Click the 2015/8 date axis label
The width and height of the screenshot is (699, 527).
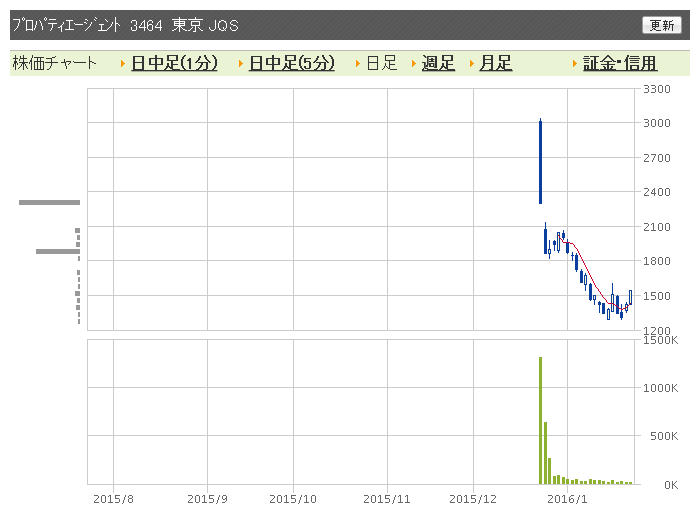tap(113, 499)
